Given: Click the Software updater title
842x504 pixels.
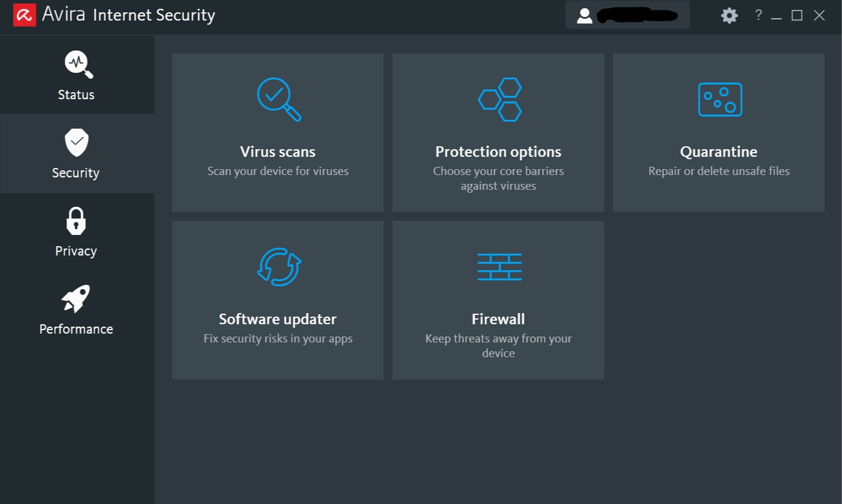Looking at the screenshot, I should (x=278, y=319).
